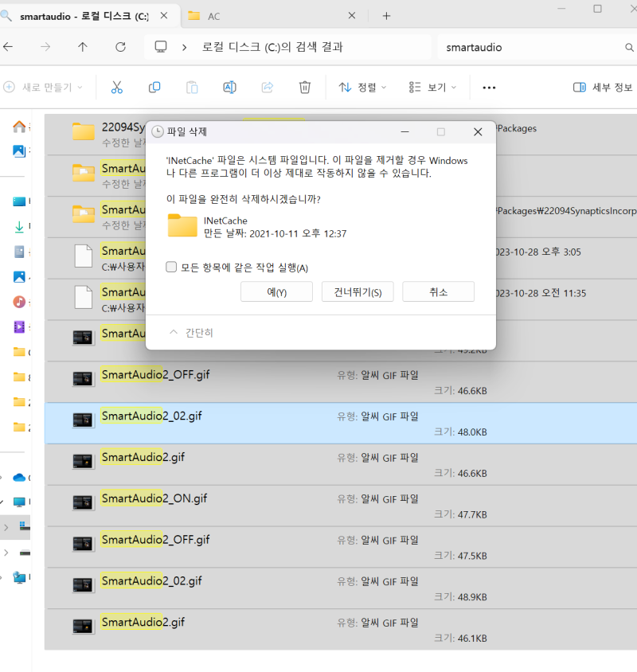Image resolution: width=637 pixels, height=672 pixels.
Task: Click the address bar search results path
Action: (x=272, y=47)
